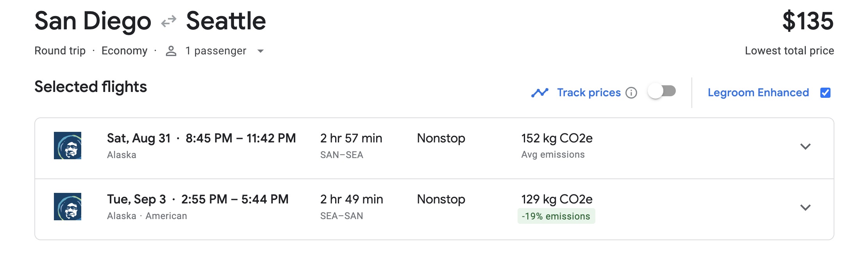Turn on the Track prices switch
Screen dimensions: 868x259
[x=662, y=92]
